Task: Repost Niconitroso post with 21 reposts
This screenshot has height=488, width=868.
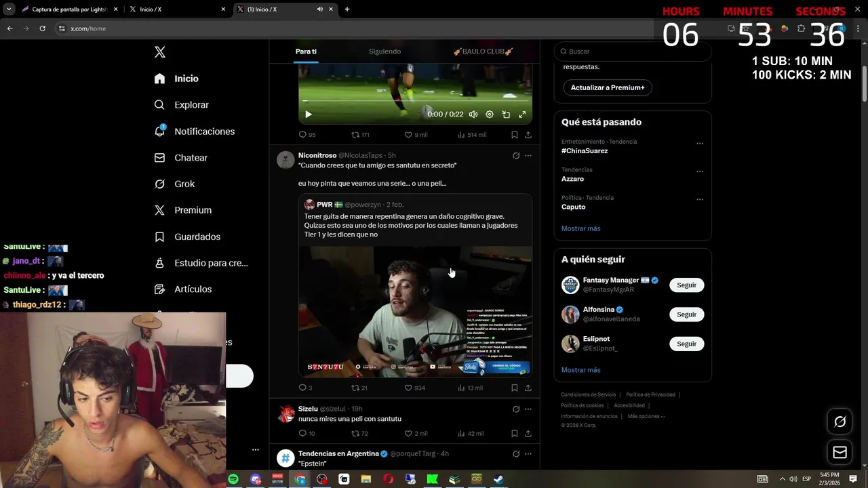Action: [x=359, y=388]
